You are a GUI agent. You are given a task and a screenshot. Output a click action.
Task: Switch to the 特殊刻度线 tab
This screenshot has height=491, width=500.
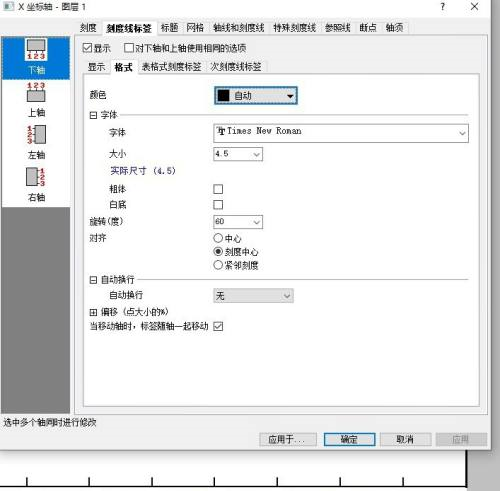[295, 28]
